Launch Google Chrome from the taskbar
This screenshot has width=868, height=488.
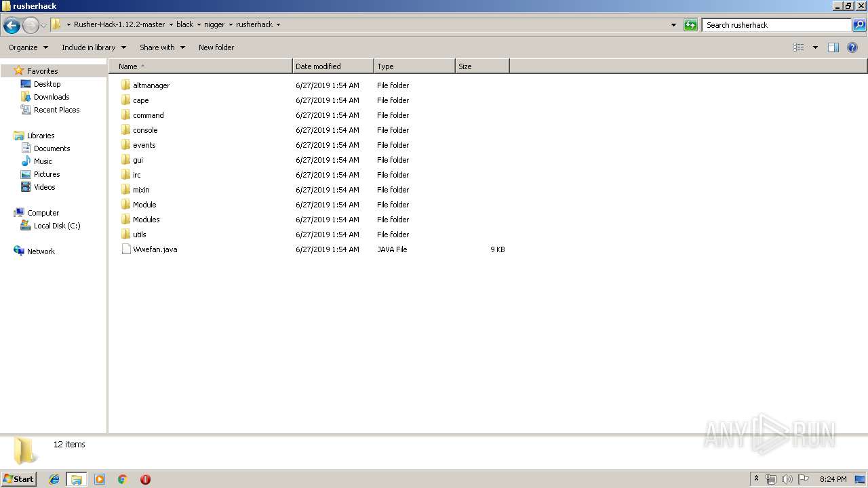click(x=123, y=479)
